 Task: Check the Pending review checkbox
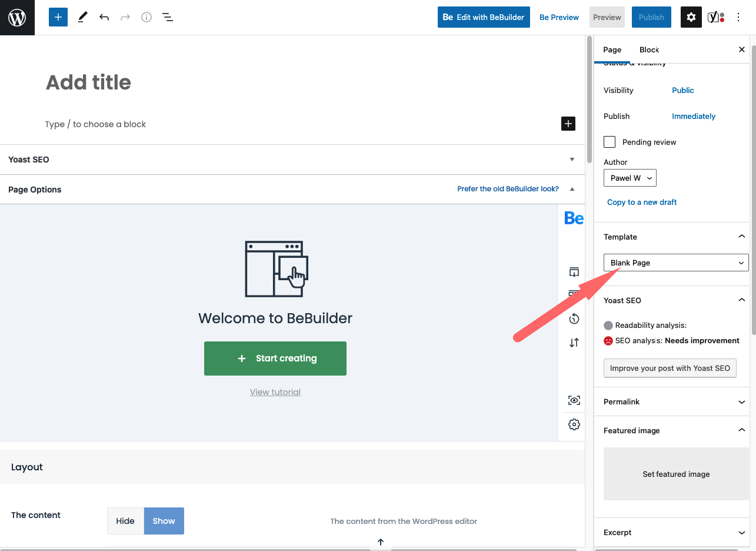[x=610, y=142]
